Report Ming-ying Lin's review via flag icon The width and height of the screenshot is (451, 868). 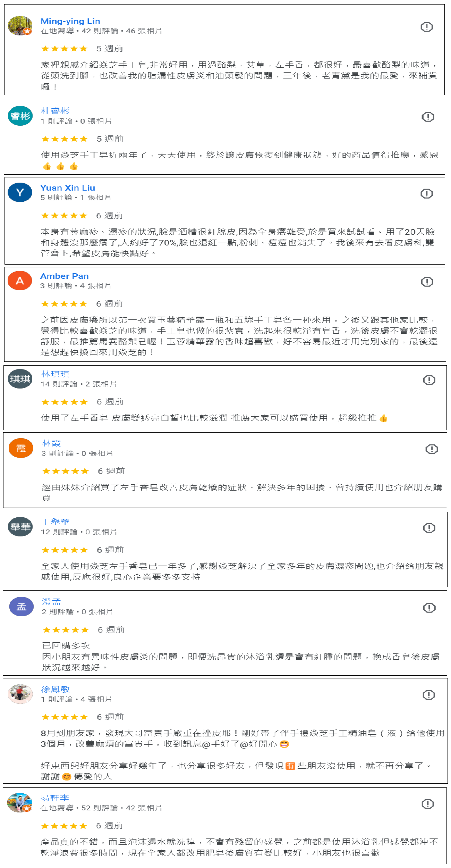pyautogui.click(x=426, y=27)
